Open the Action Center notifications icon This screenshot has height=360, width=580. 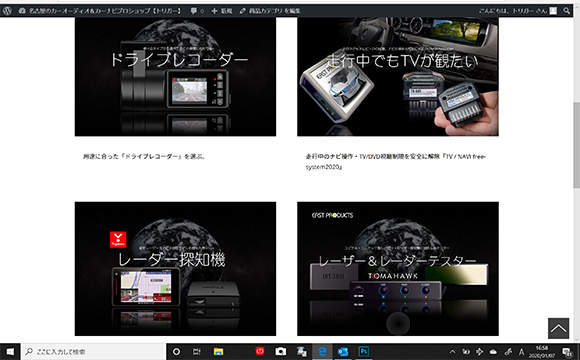(x=567, y=351)
